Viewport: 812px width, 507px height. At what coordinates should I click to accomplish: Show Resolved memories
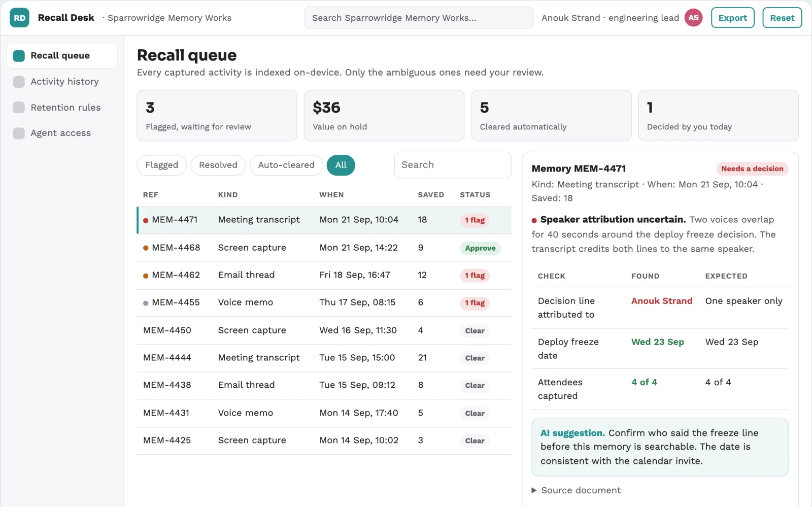tap(218, 165)
